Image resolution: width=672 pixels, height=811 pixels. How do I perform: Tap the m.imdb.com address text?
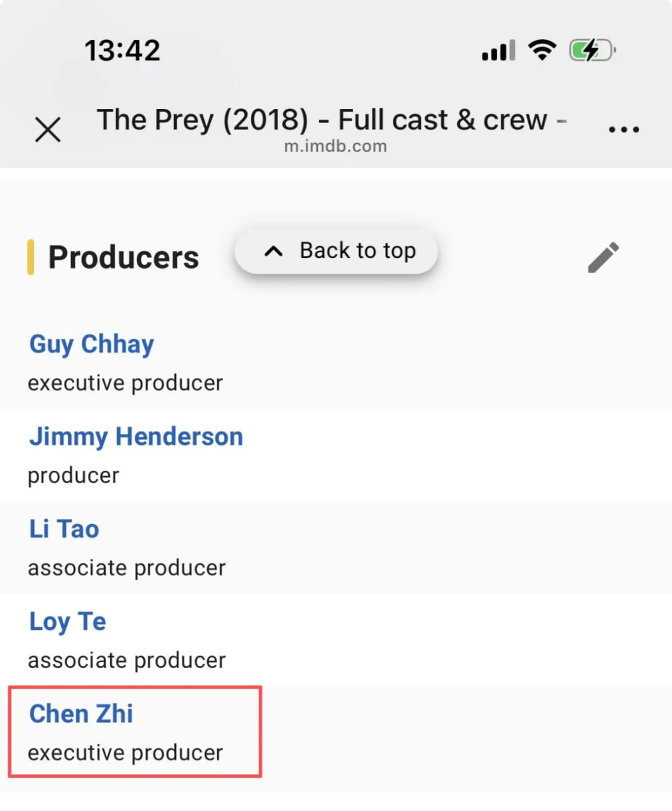335,146
